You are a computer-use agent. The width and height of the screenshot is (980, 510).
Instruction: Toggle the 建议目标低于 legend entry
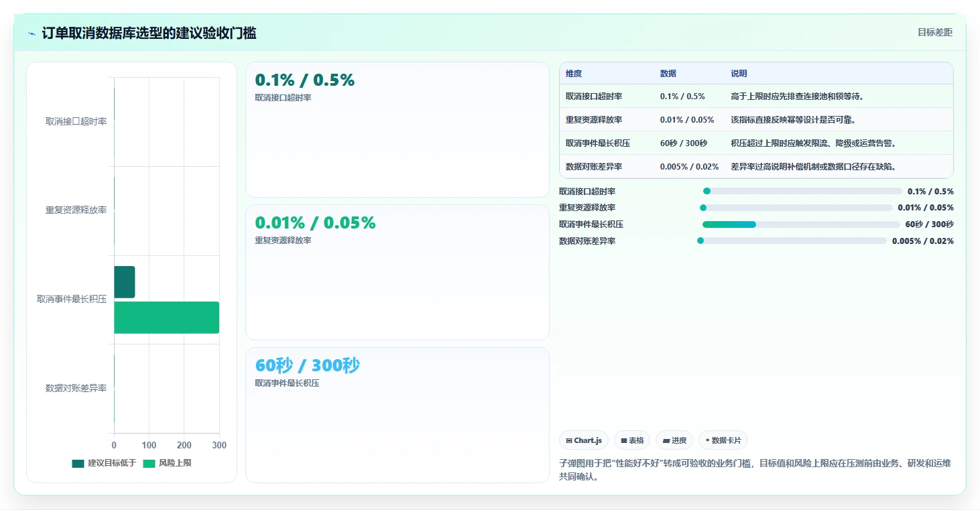[104, 463]
